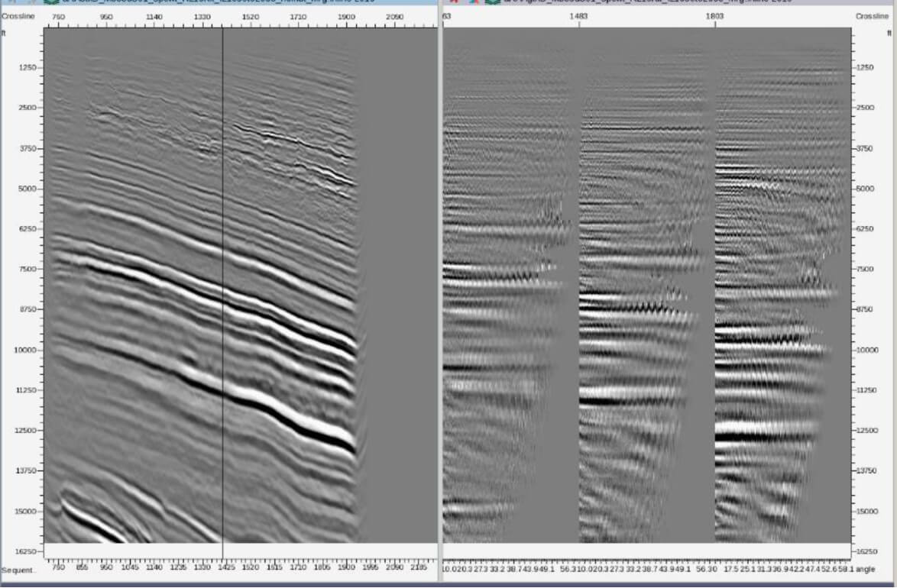The image size is (897, 588).
Task: Click the 'Sequent..' axis label below the left section
Action: 18,570
